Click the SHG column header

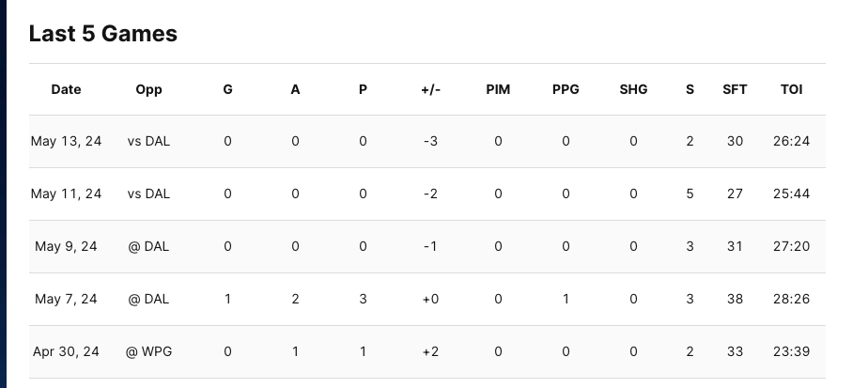point(633,90)
